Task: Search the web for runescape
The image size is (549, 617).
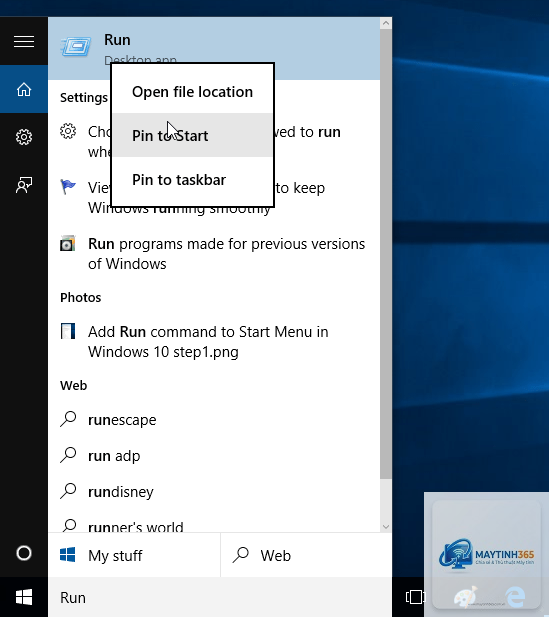Action: [214, 419]
